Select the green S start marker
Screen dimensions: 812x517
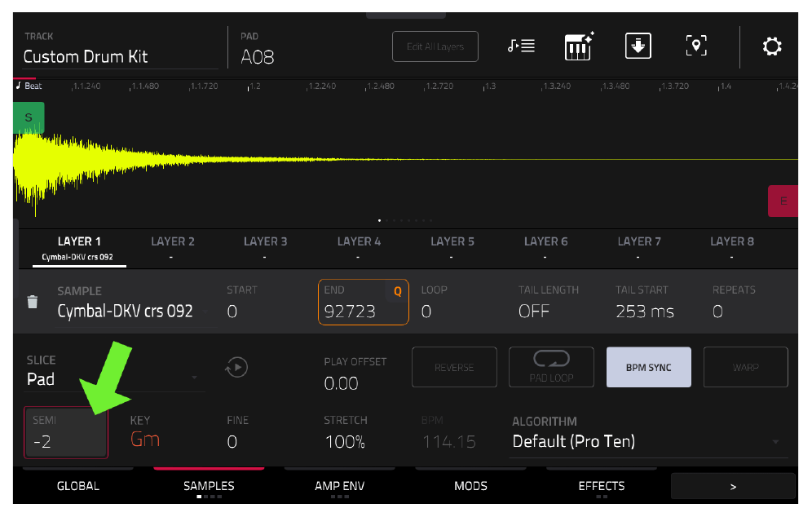pyautogui.click(x=29, y=117)
